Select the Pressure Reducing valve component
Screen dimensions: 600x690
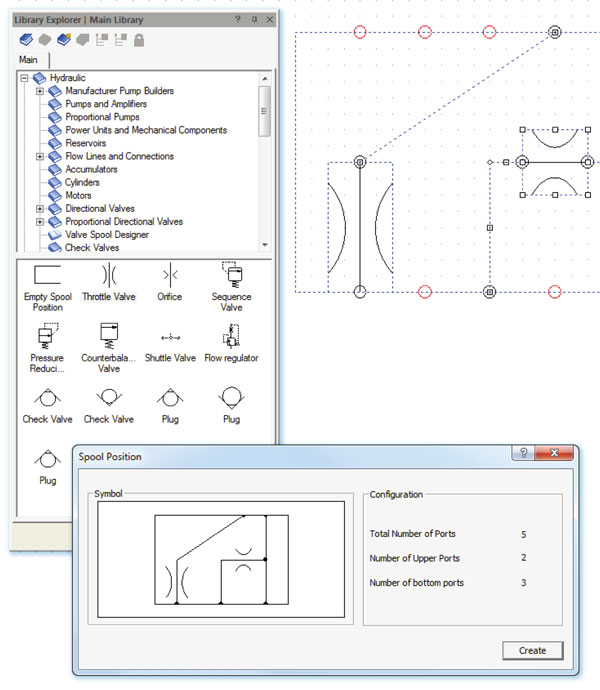click(47, 349)
